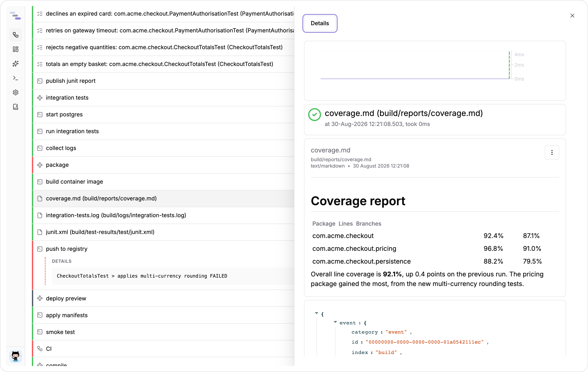588x372 pixels.
Task: Click the 87.1% branches value for checkout
Action: tap(531, 236)
